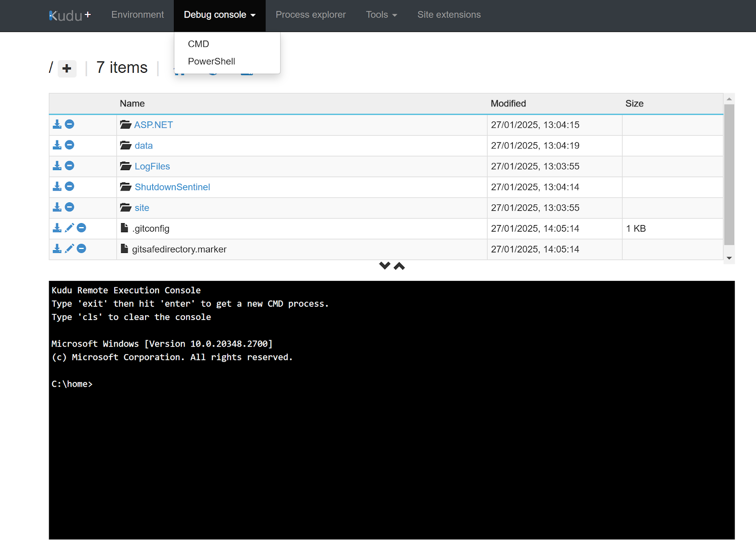Choose CMD from the Debug console menu
The height and width of the screenshot is (555, 756).
pyautogui.click(x=198, y=44)
